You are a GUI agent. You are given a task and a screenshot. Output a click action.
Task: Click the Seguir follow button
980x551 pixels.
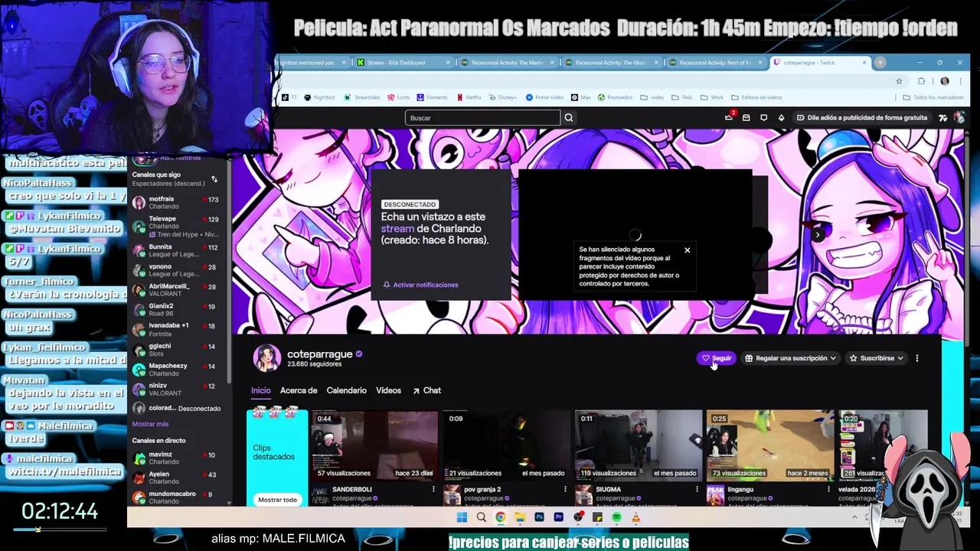(717, 358)
